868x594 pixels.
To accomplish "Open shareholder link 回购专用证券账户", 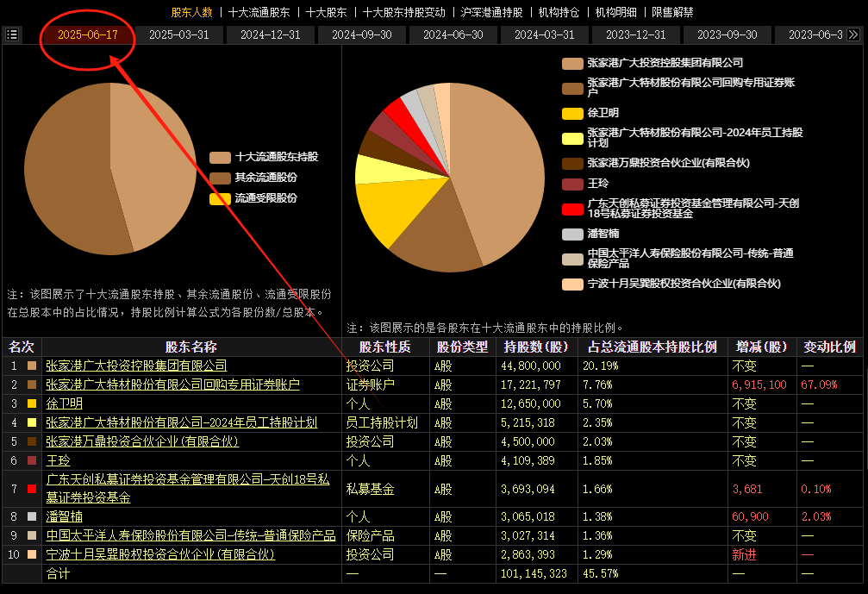I will point(172,385).
